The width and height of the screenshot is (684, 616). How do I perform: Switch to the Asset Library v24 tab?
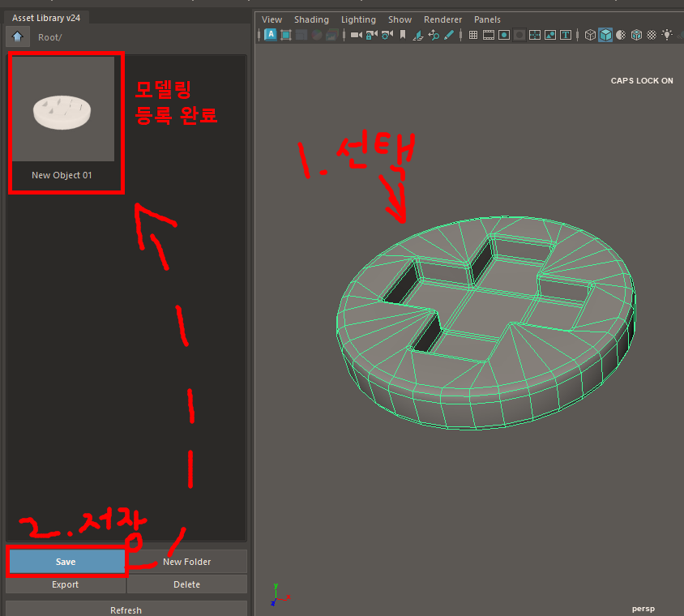[45, 17]
